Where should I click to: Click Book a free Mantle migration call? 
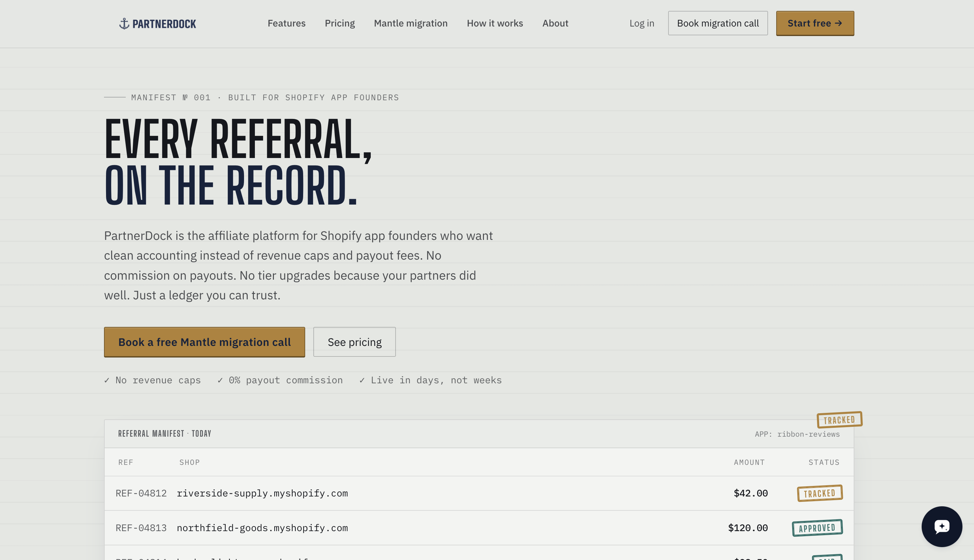tap(204, 342)
